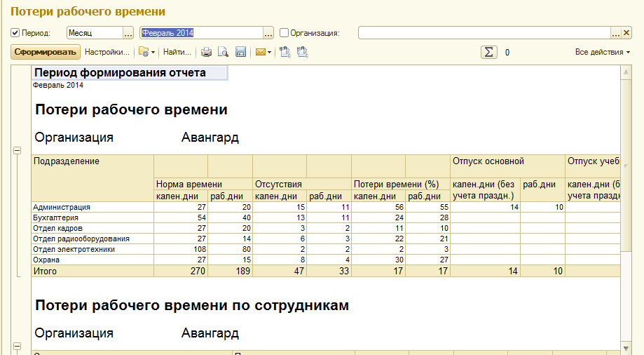
Task: Click the expand all groups icon
Action: (x=285, y=52)
